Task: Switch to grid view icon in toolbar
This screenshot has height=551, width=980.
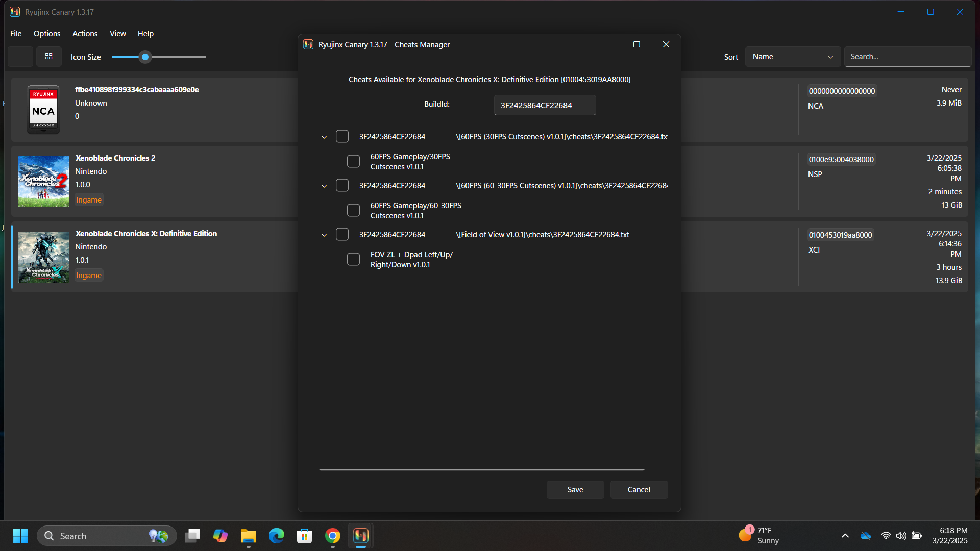Action: pos(49,57)
